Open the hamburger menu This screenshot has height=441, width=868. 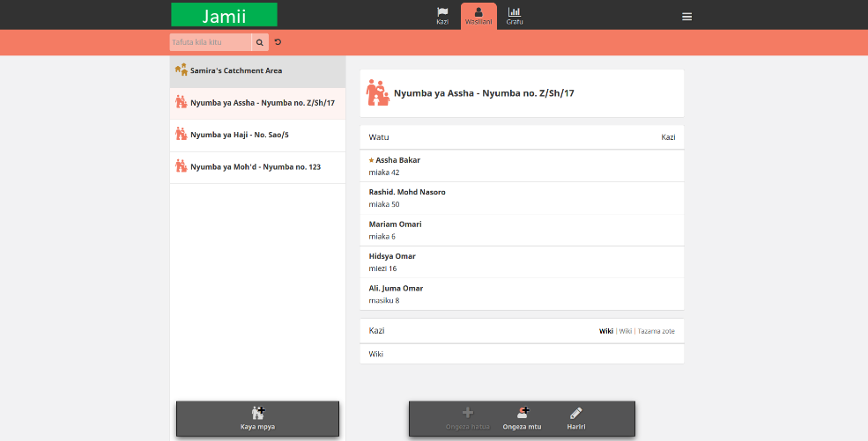(x=687, y=17)
